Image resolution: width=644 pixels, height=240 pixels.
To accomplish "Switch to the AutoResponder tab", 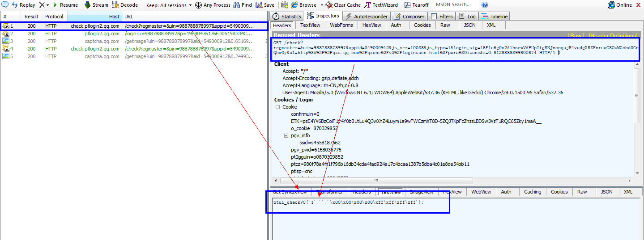I will [367, 17].
